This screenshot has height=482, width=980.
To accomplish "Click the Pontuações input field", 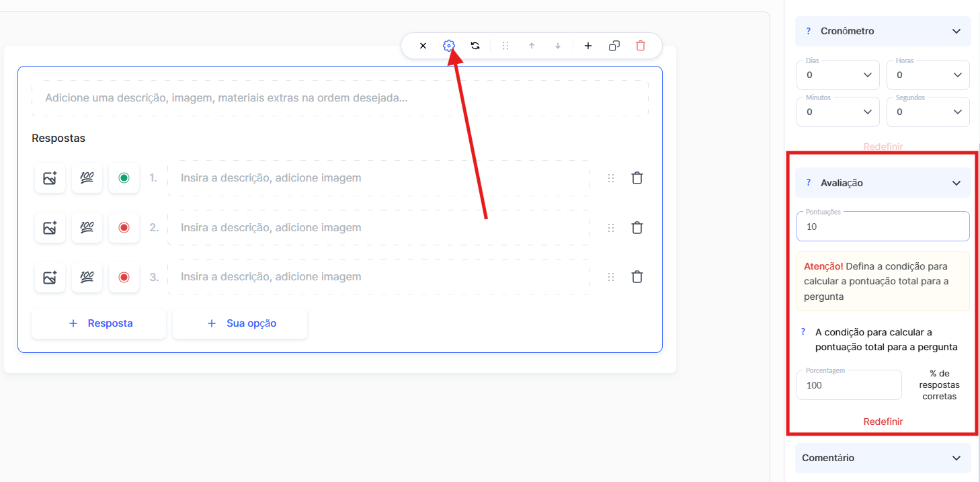I will [883, 227].
